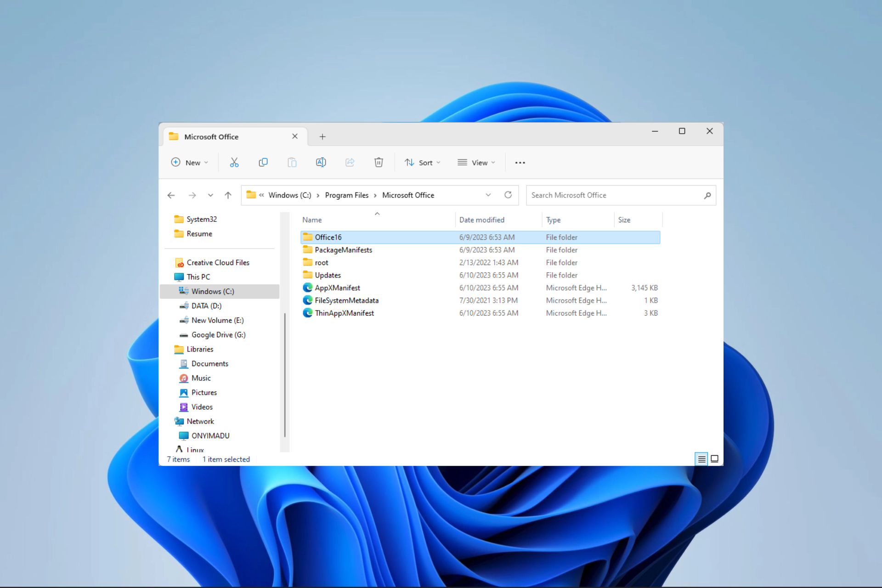
Task: Open Creative Cloud Files in sidebar
Action: point(218,263)
